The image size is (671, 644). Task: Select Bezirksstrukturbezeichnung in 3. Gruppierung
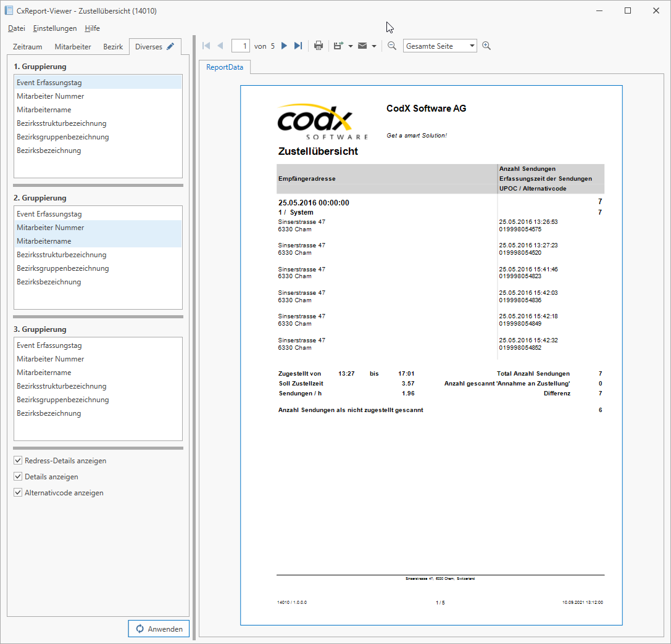[x=98, y=386]
